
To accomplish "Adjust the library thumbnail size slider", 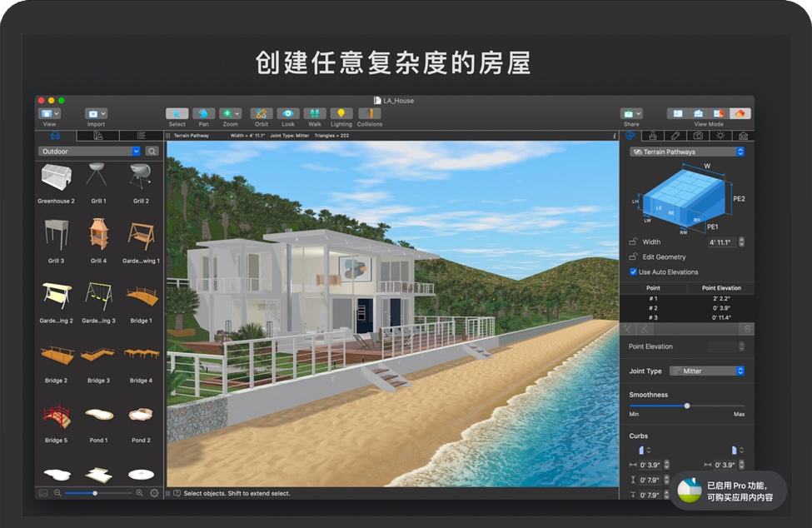I will pyautogui.click(x=95, y=493).
